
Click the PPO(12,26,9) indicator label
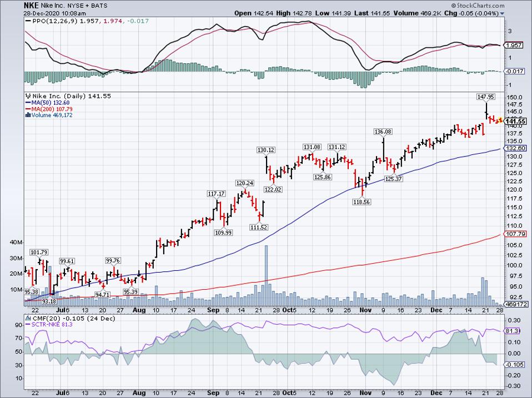tap(54, 21)
